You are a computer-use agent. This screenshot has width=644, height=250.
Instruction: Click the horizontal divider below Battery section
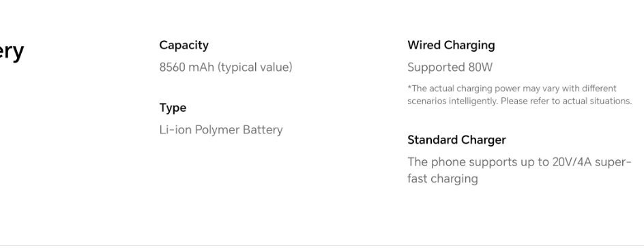(322, 246)
